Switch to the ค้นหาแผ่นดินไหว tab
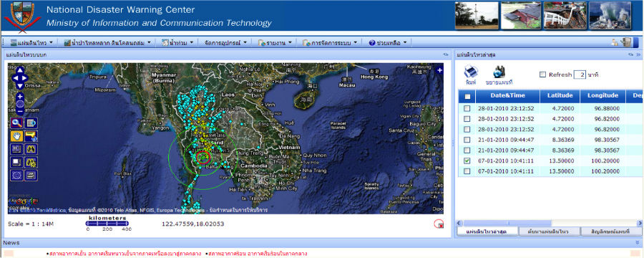Viewport: 644px width, 258px height. pos(549,231)
